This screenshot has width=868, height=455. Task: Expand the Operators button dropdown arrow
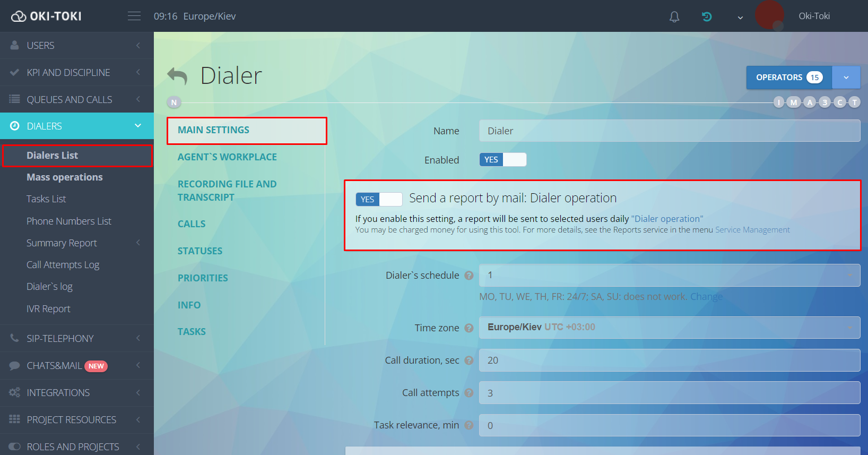pos(846,78)
